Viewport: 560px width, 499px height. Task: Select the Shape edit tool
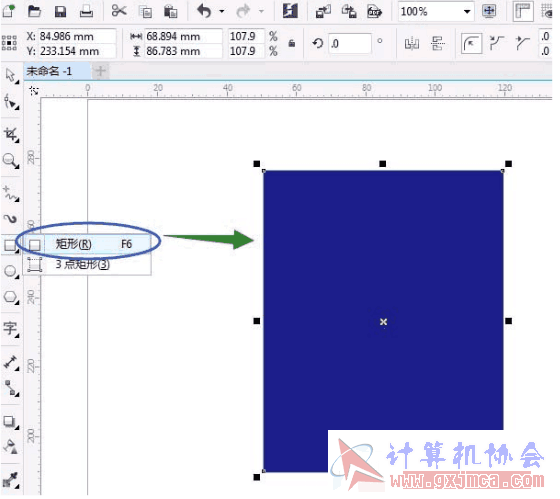click(11, 103)
